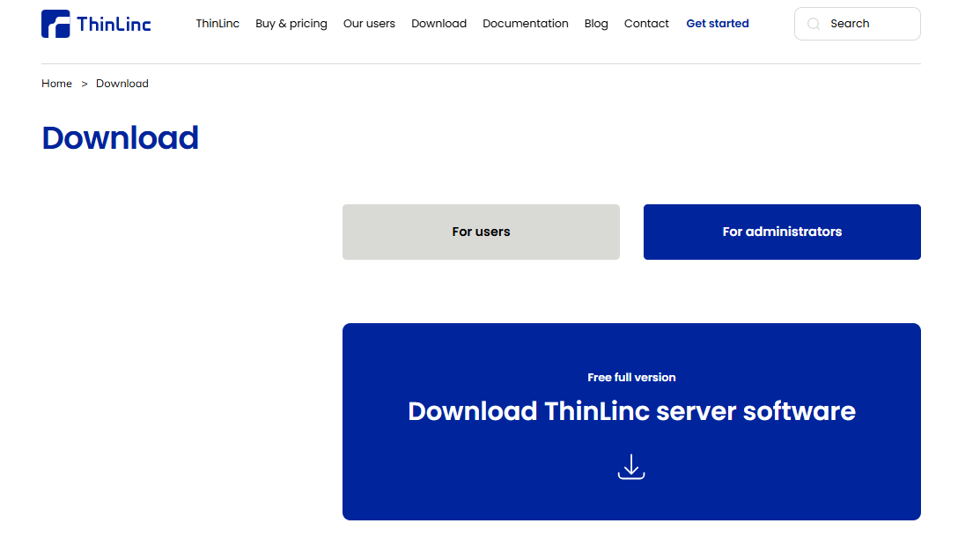Focus the Search input field
The height and width of the screenshot is (538, 980).
click(x=869, y=24)
